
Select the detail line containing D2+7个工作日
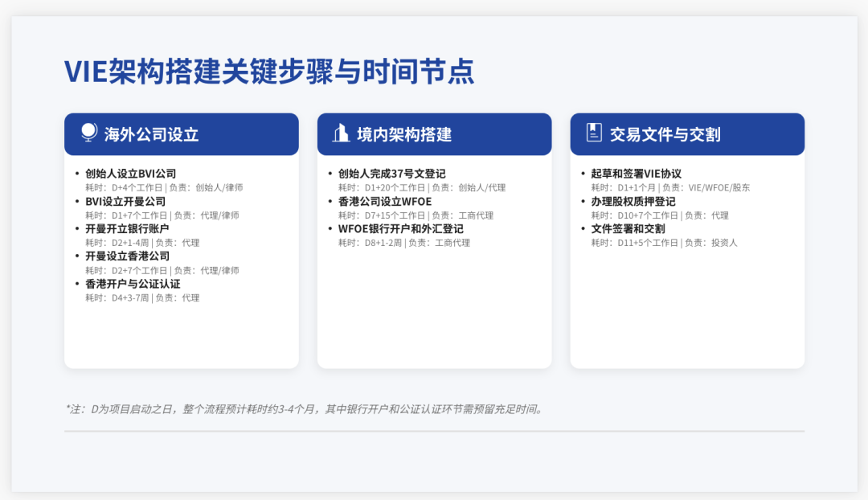pos(162,270)
